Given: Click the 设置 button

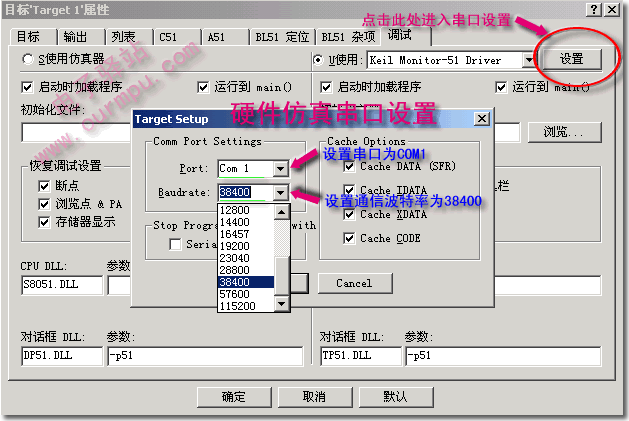Looking at the screenshot, I should (x=571, y=59).
